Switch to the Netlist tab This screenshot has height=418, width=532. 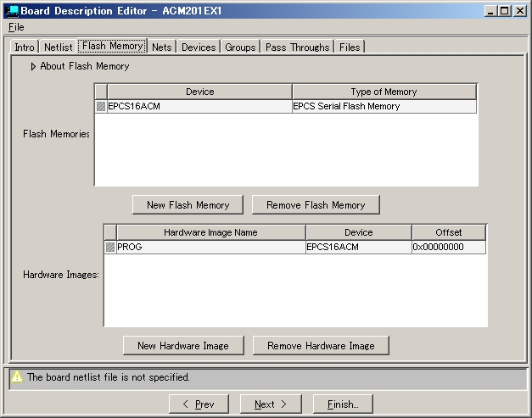pyautogui.click(x=58, y=47)
